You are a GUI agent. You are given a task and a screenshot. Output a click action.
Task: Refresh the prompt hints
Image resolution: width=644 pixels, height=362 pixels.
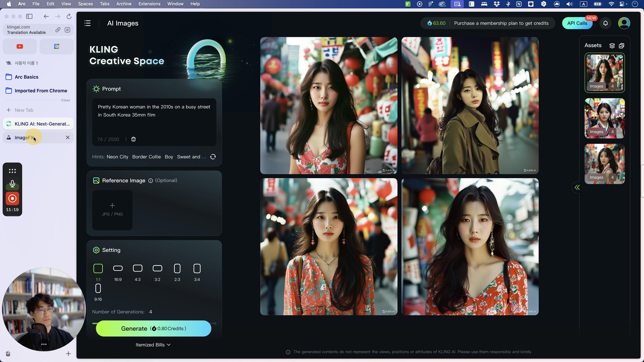[213, 157]
